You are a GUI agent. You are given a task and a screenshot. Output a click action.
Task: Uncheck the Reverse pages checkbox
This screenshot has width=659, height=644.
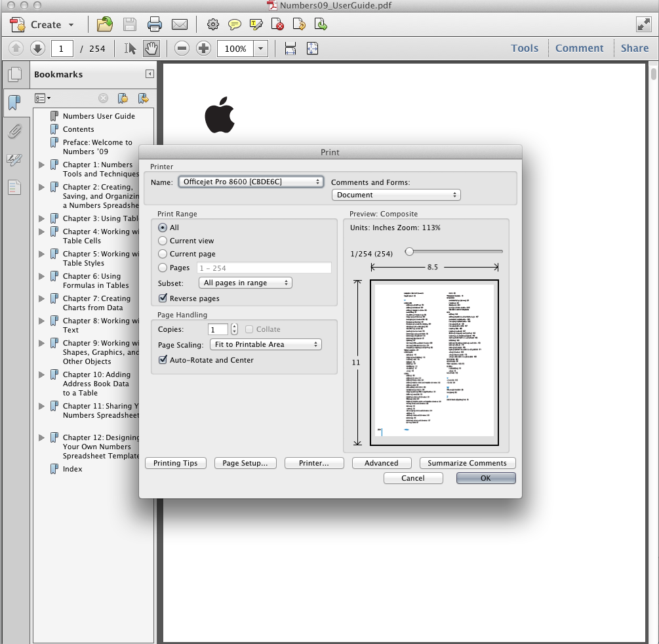coord(163,298)
